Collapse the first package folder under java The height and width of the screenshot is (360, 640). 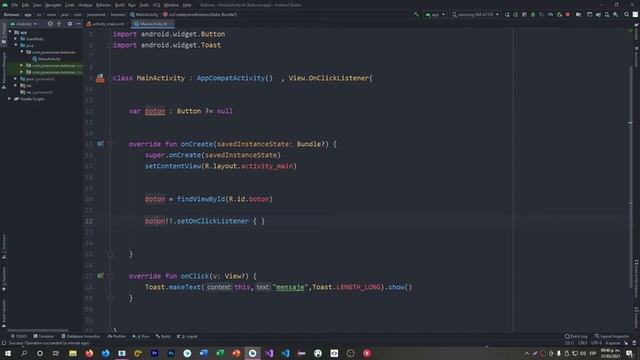pyautogui.click(x=22, y=52)
